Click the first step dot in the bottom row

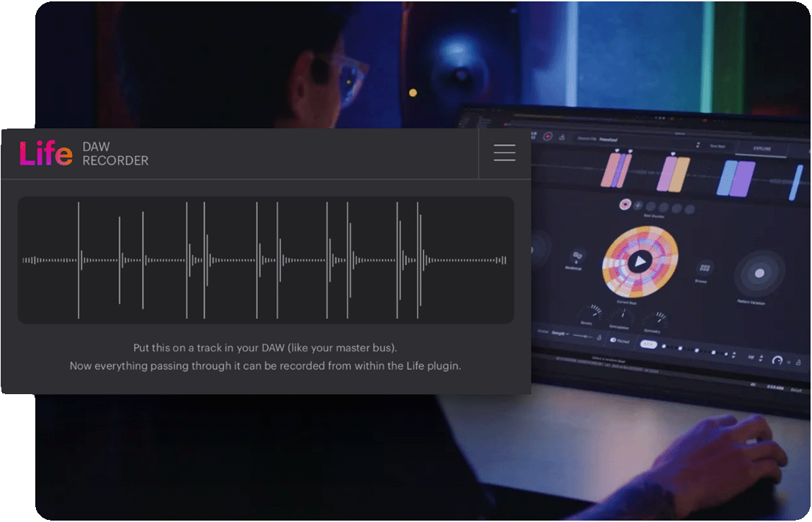coord(664,346)
